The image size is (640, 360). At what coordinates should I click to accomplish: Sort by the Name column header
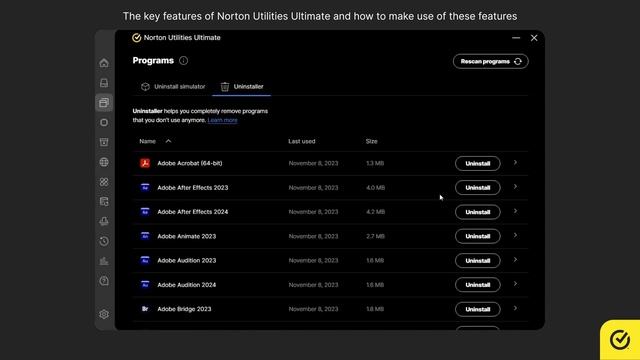(x=147, y=141)
